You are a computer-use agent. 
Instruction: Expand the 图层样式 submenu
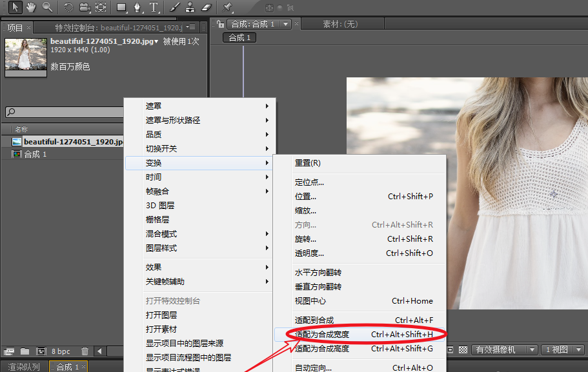(200, 248)
